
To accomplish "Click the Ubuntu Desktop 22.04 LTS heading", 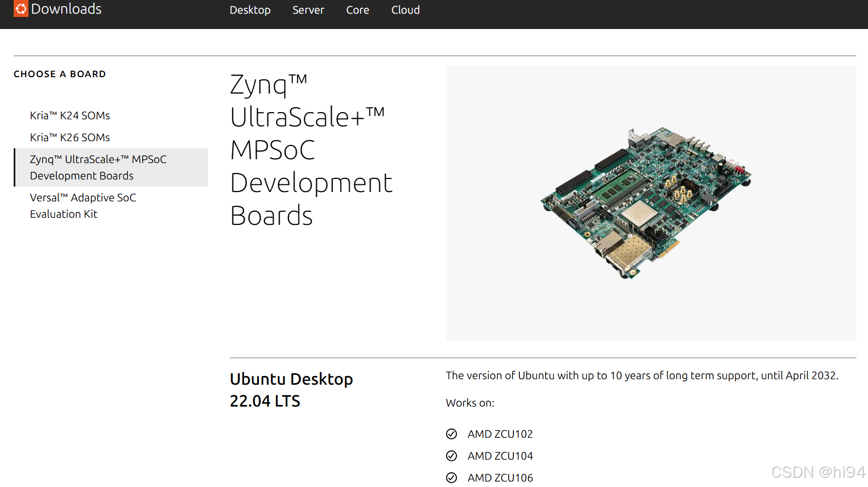I will click(291, 390).
